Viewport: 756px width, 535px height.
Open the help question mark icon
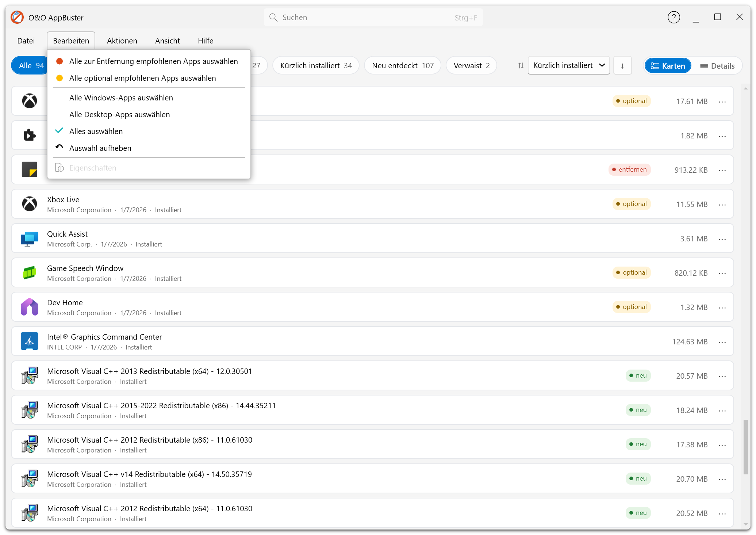(674, 17)
